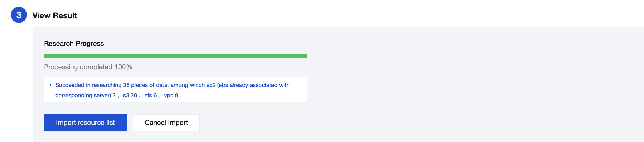Click the ec2 word in result message
The image size is (644, 142).
pos(211,85)
